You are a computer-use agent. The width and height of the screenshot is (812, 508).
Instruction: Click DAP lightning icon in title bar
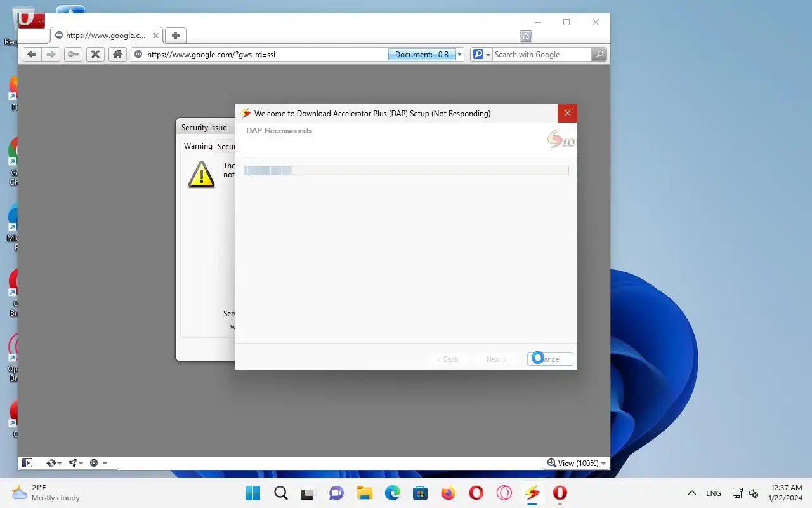pyautogui.click(x=246, y=114)
